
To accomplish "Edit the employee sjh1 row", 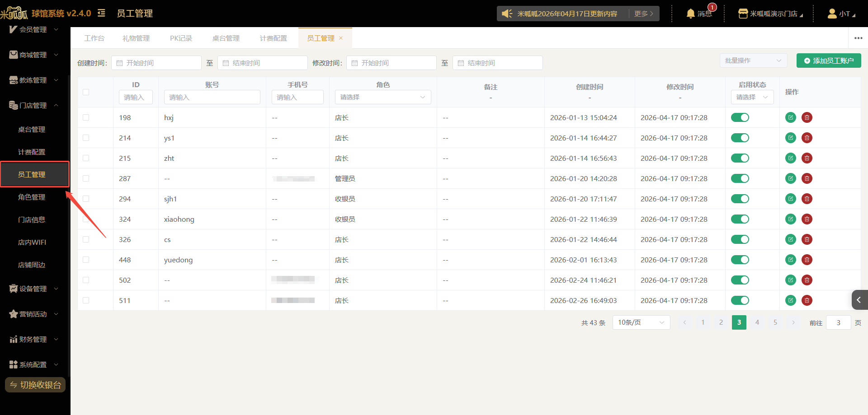I will 791,199.
